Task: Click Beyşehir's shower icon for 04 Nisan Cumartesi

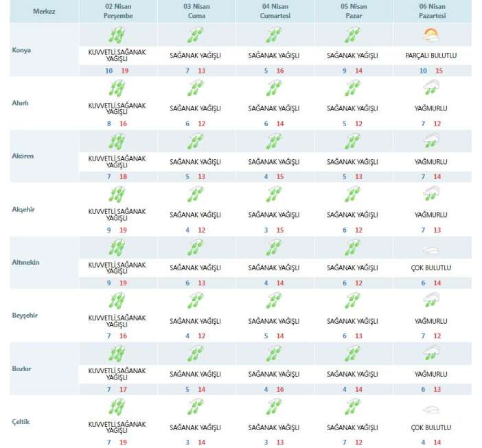Action: [275, 302]
